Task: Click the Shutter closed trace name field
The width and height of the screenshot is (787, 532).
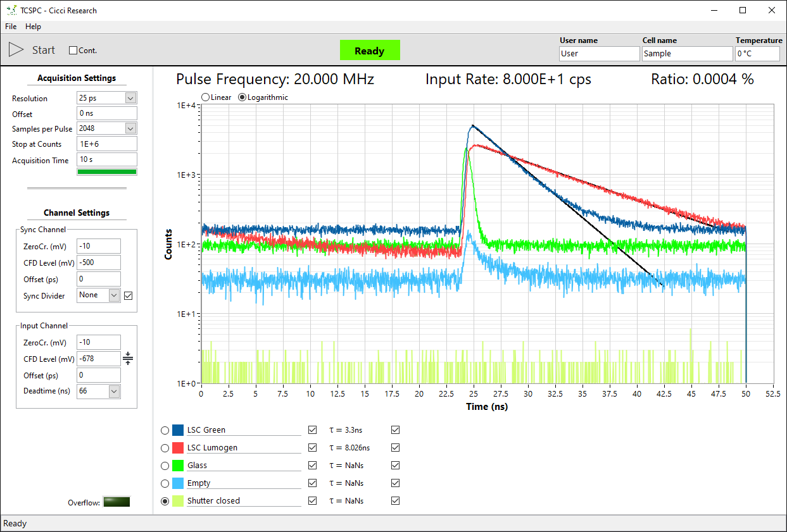Action: click(x=244, y=501)
